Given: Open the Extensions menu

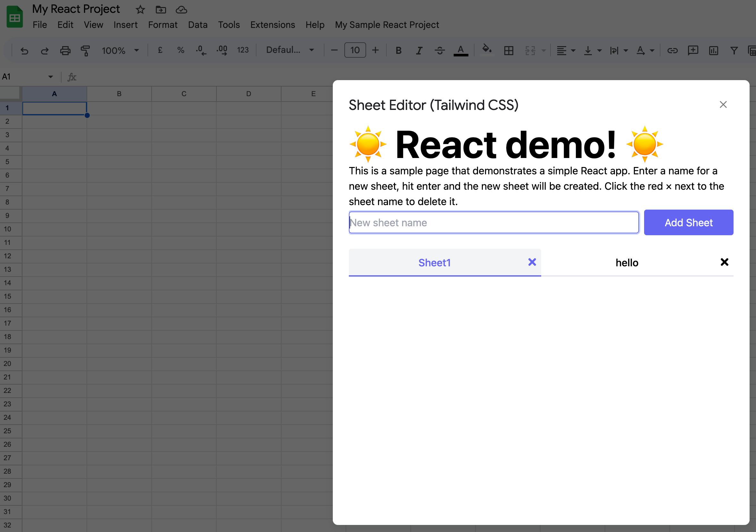Looking at the screenshot, I should tap(273, 25).
